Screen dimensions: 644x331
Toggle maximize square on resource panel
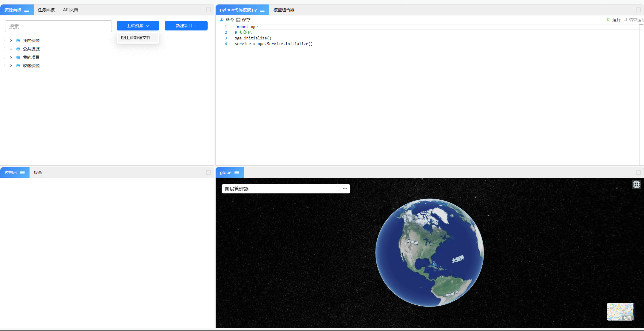(209, 10)
